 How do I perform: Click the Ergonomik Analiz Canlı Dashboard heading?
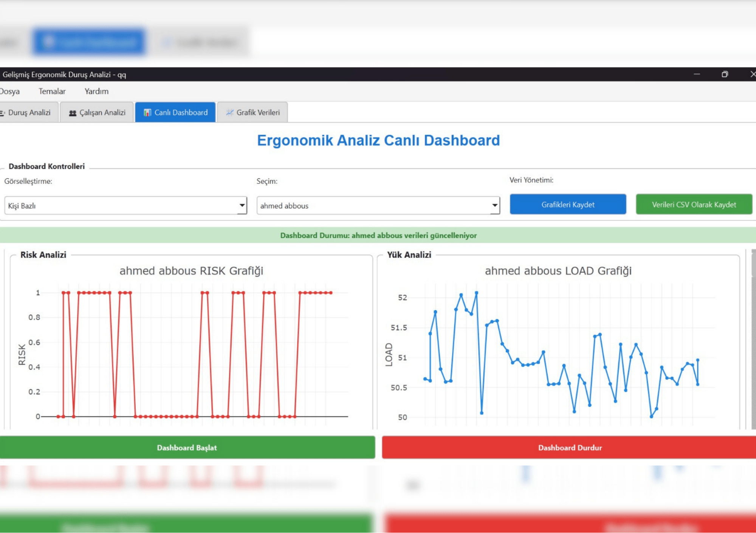point(378,140)
